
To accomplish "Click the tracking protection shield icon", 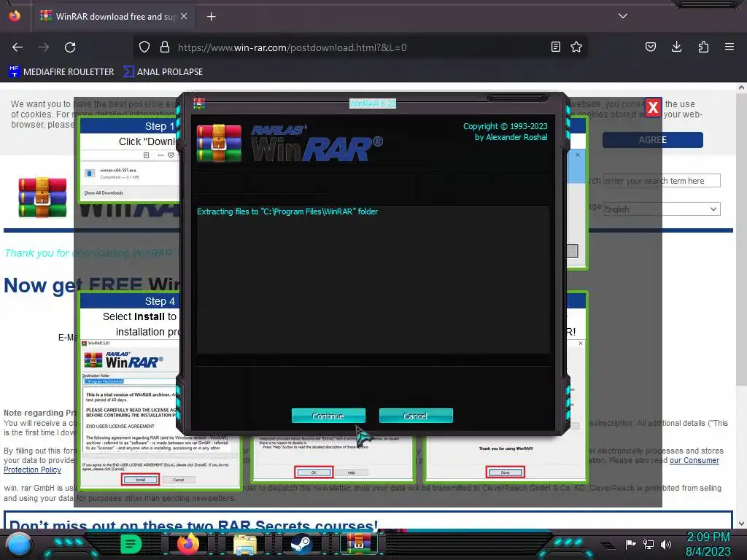I will 144,47.
